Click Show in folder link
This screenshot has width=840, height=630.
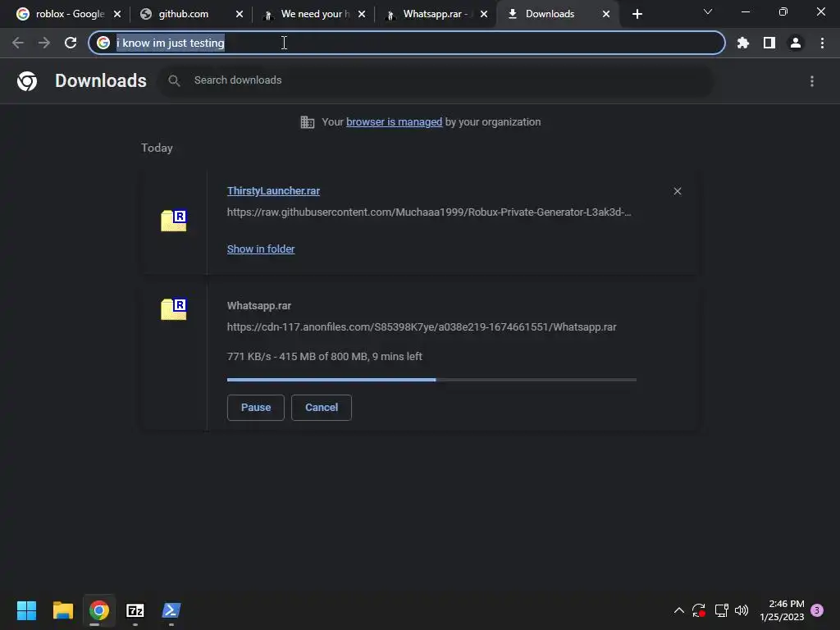(261, 249)
